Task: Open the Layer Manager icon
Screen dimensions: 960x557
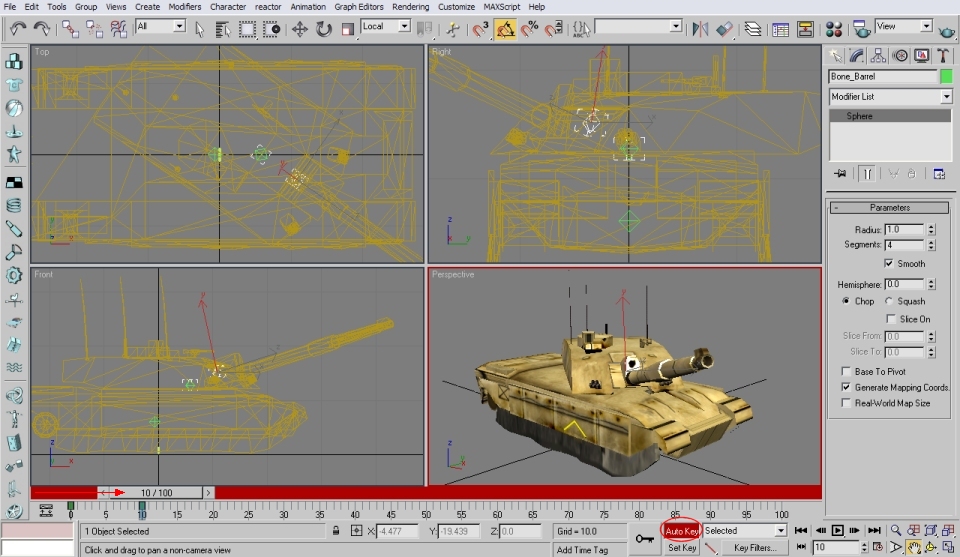Action: click(x=753, y=29)
